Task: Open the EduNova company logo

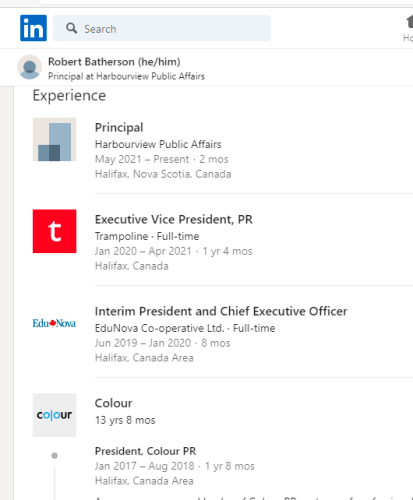Action: [x=54, y=323]
